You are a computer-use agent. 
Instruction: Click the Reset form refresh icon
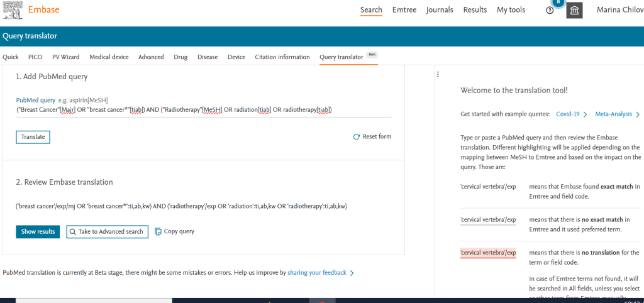pyautogui.click(x=357, y=136)
